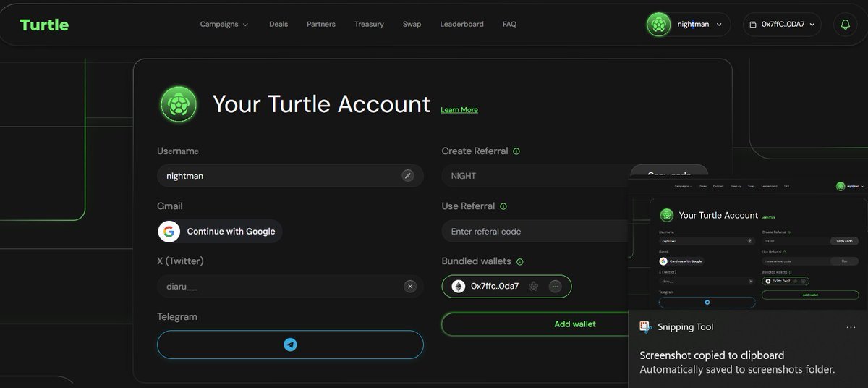Open the Swap page
868x388 pixels.
[x=412, y=24]
